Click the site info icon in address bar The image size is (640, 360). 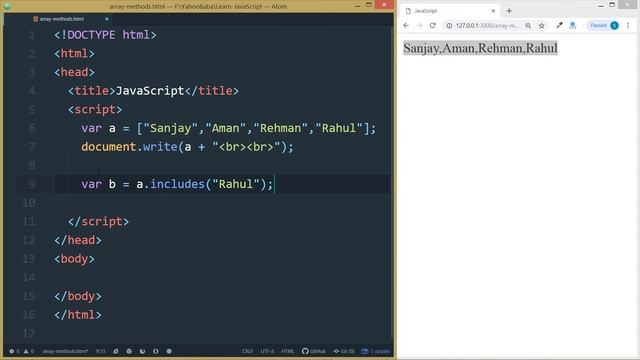point(449,25)
